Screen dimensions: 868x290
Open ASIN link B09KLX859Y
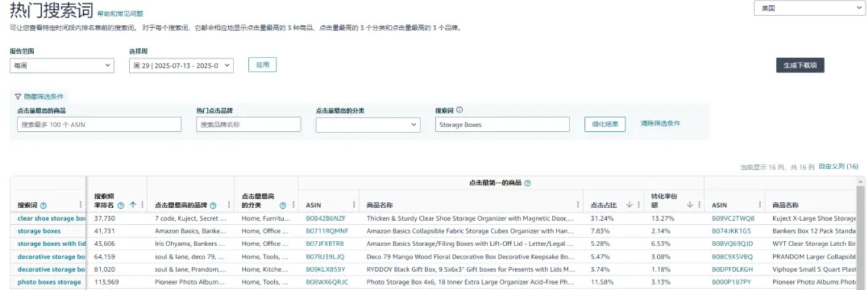pyautogui.click(x=326, y=269)
